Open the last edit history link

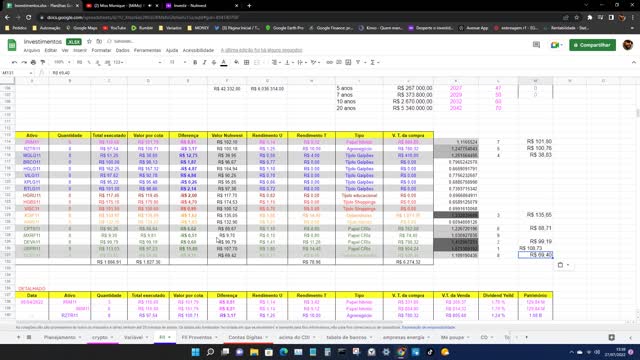[262, 50]
